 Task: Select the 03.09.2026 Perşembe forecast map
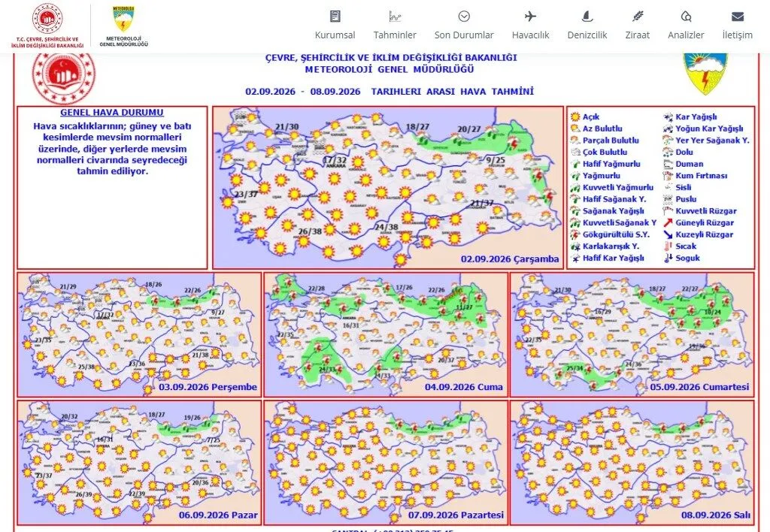click(x=139, y=334)
